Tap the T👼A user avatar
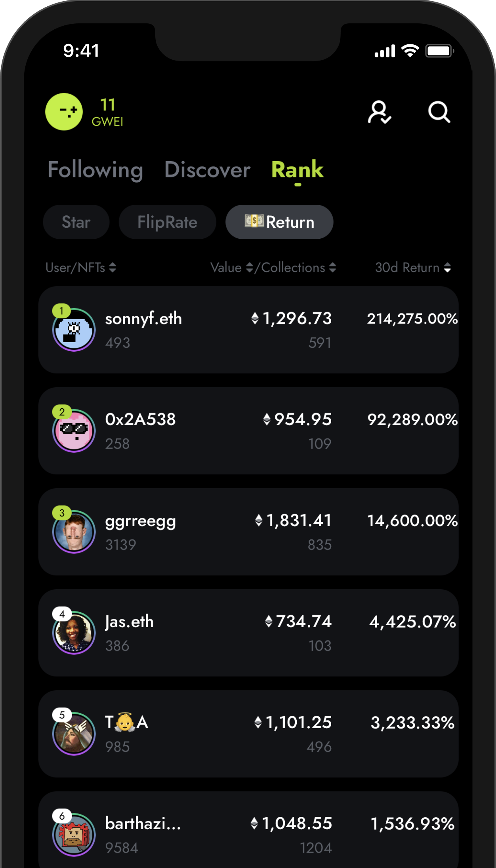Viewport: 496px width, 868px height. 74,734
